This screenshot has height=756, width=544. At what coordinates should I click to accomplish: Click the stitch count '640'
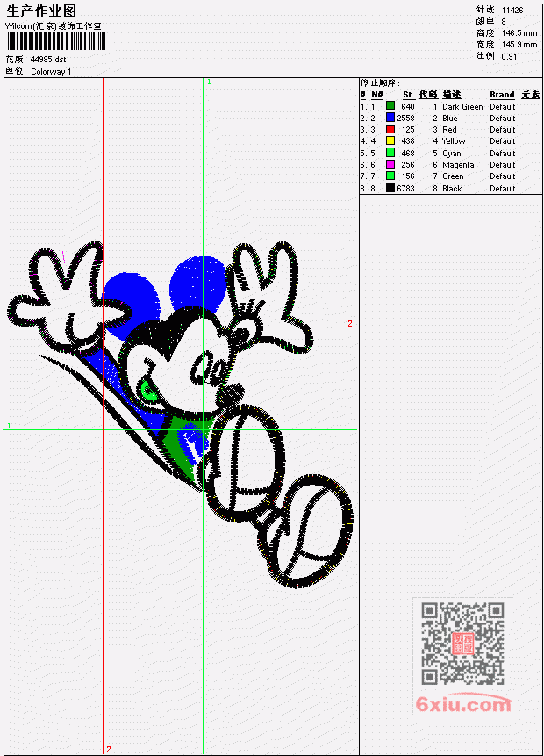click(408, 106)
